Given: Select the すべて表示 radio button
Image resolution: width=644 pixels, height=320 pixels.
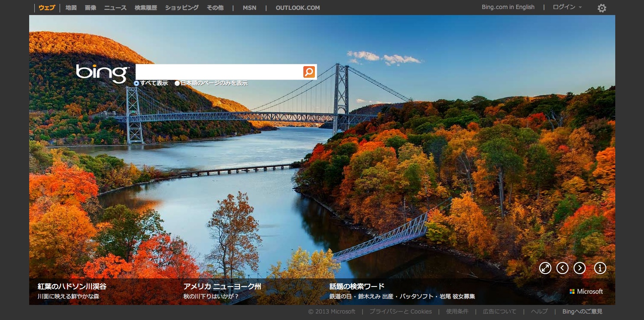Looking at the screenshot, I should click(136, 83).
